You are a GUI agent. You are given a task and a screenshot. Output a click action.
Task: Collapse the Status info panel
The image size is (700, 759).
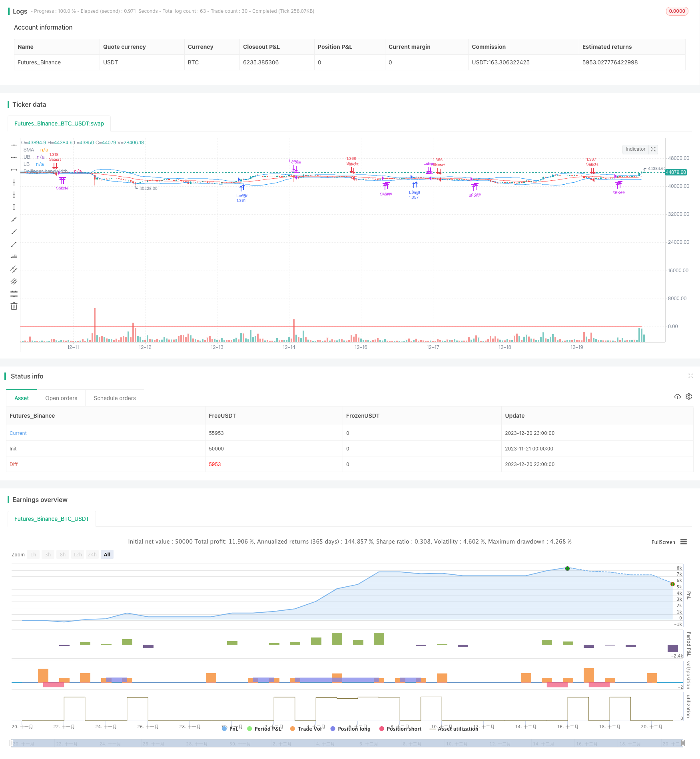tap(690, 376)
